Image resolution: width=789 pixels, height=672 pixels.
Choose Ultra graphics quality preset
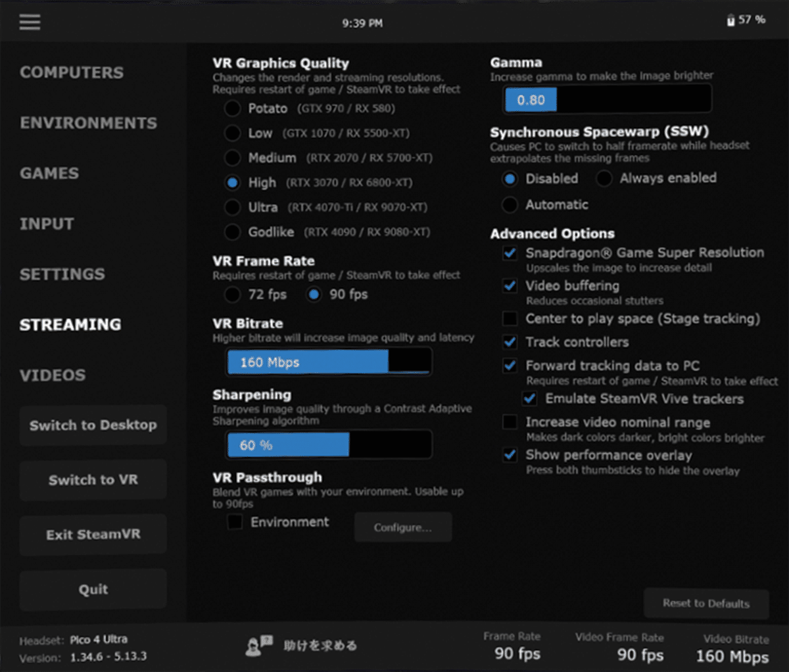[x=232, y=207]
